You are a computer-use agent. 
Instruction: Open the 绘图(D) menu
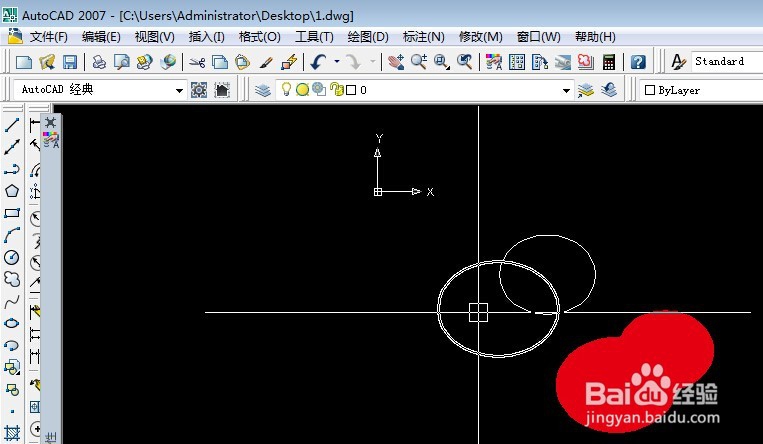pyautogui.click(x=368, y=37)
